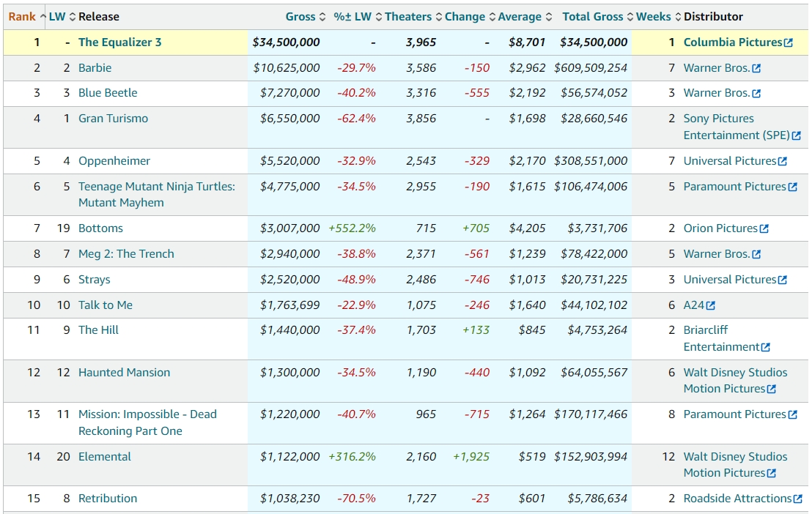The width and height of the screenshot is (812, 514).
Task: Select Retribution's -70.5% change value
Action: [356, 499]
